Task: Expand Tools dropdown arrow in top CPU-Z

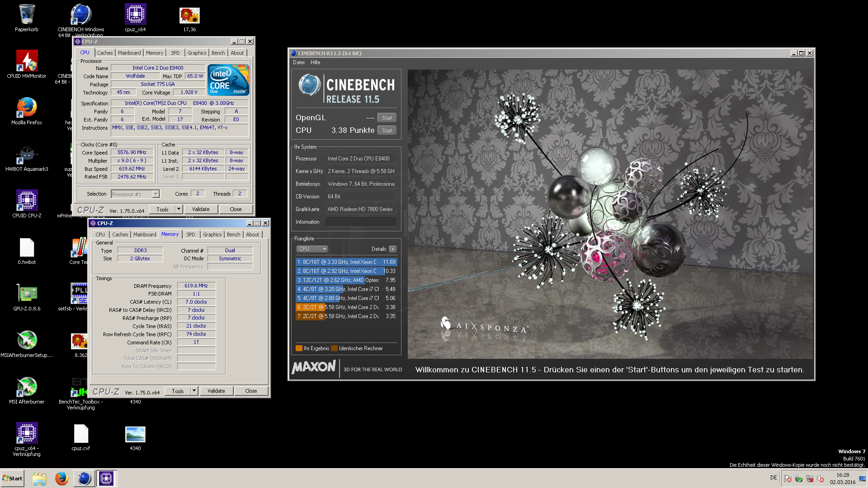Action: click(x=179, y=209)
